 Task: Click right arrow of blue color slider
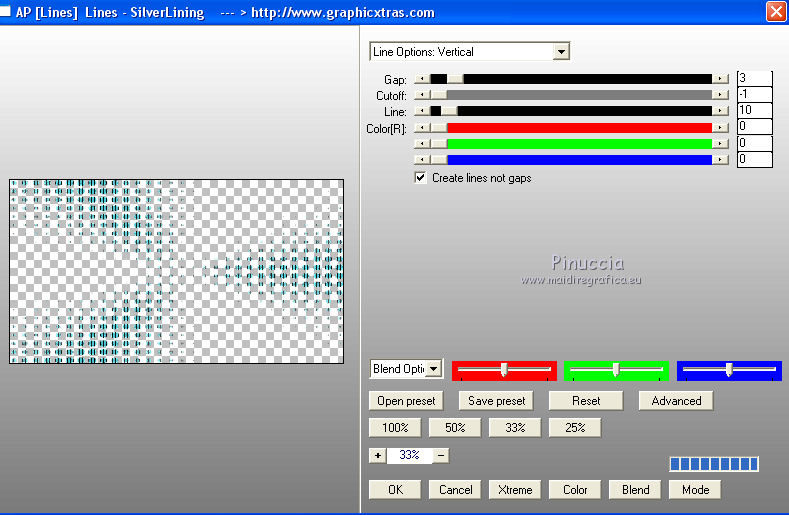[x=720, y=160]
